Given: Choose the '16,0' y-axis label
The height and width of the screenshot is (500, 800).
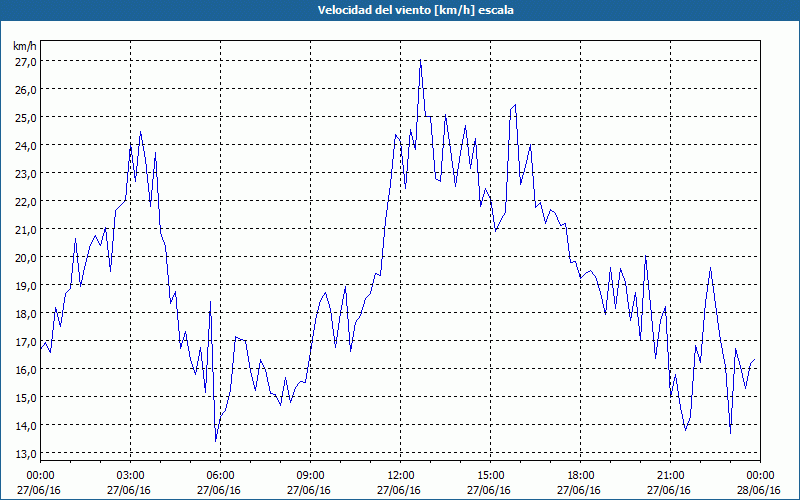Looking at the screenshot, I should 24,369.
